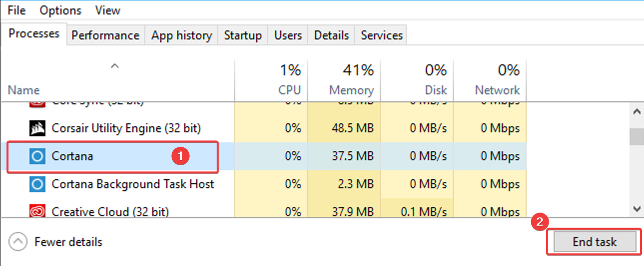
Task: Click the sort arrow above Name column
Action: pyautogui.click(x=115, y=66)
